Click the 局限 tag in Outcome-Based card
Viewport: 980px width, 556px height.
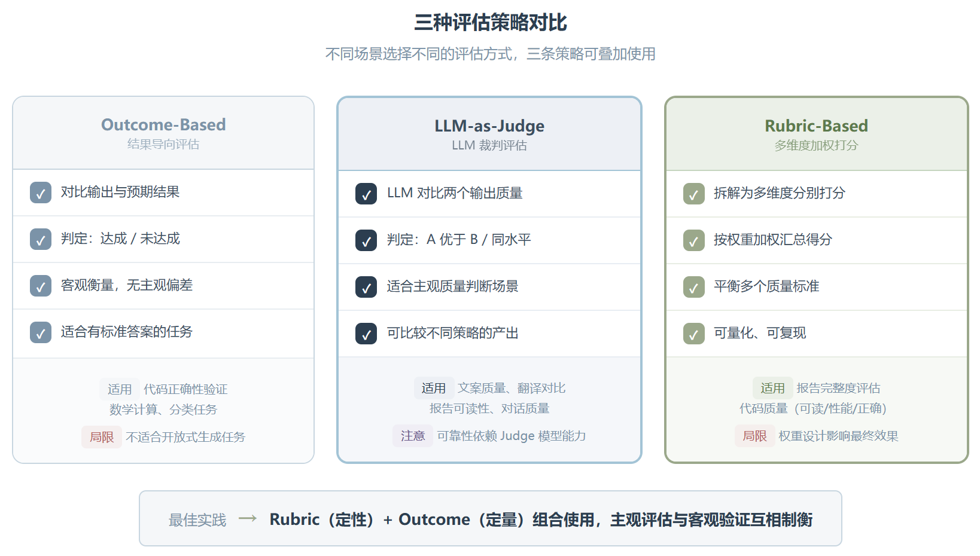pos(102,437)
